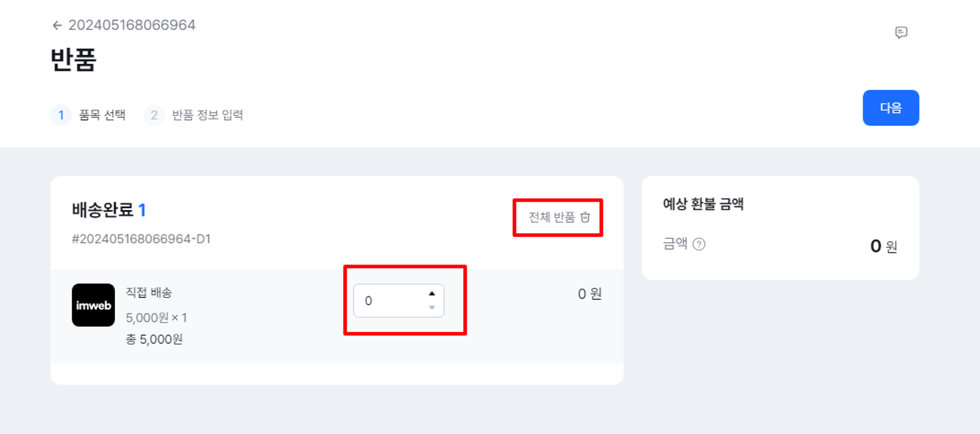Click order number 202405168066964 in the header

132,25
